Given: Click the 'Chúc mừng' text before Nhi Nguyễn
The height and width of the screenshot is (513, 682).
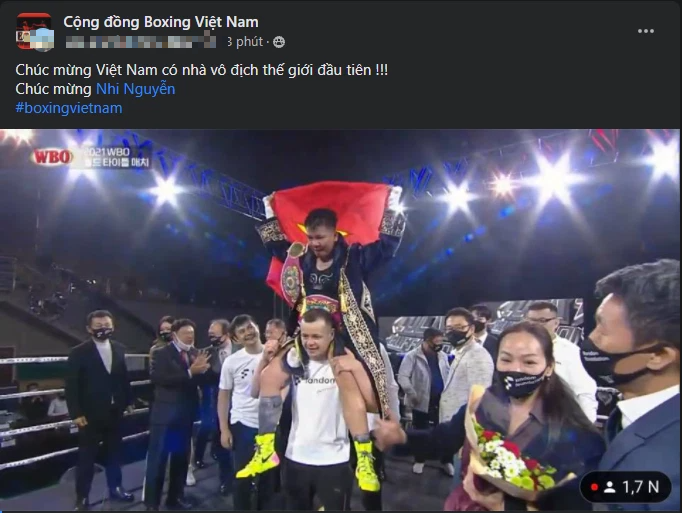Looking at the screenshot, I should [53, 89].
